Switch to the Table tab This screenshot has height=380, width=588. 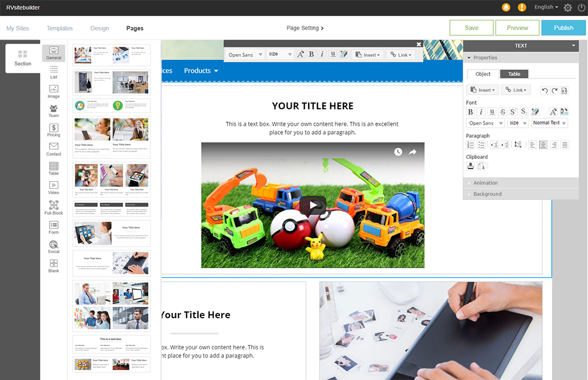tap(514, 74)
